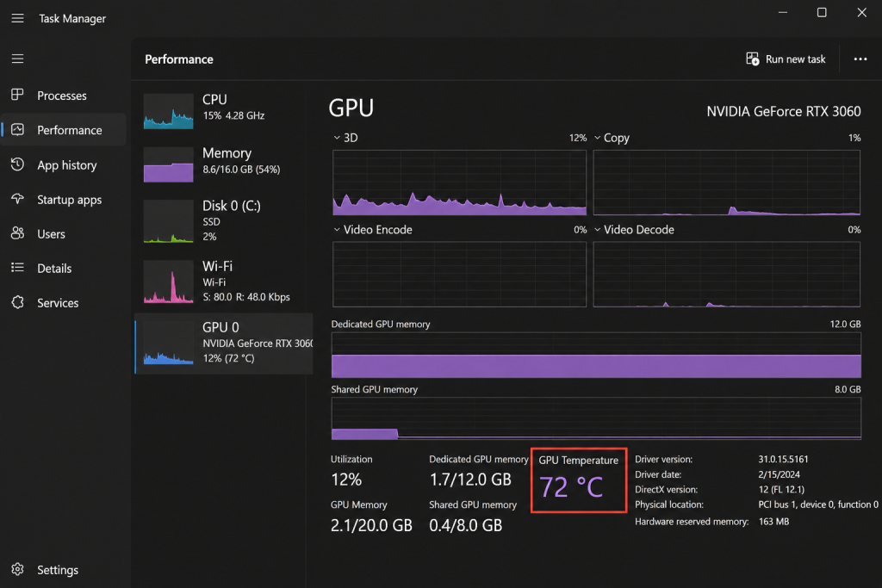Click the Performance page heading
Screen dimensions: 882x588
pyautogui.click(x=179, y=59)
